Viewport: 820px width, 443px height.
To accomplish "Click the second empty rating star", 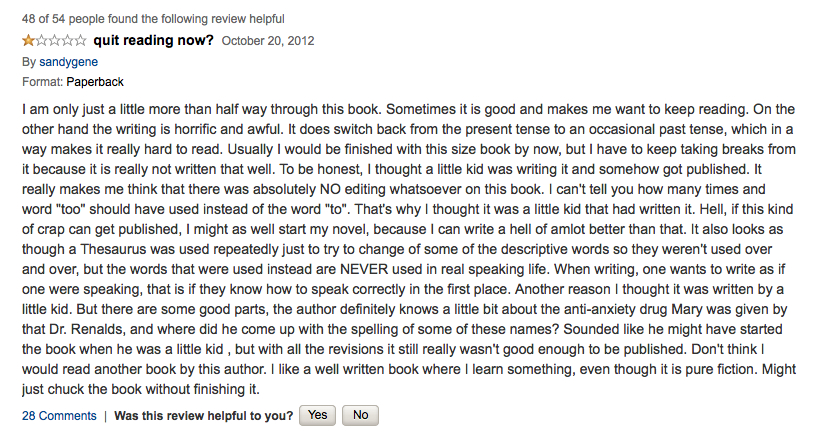I will [x=41, y=40].
